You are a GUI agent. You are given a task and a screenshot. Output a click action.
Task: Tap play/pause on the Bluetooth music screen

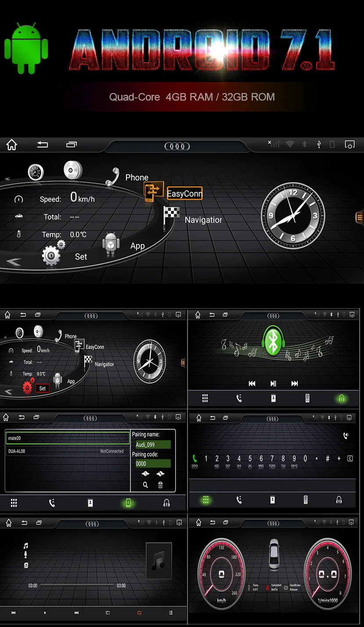click(273, 383)
